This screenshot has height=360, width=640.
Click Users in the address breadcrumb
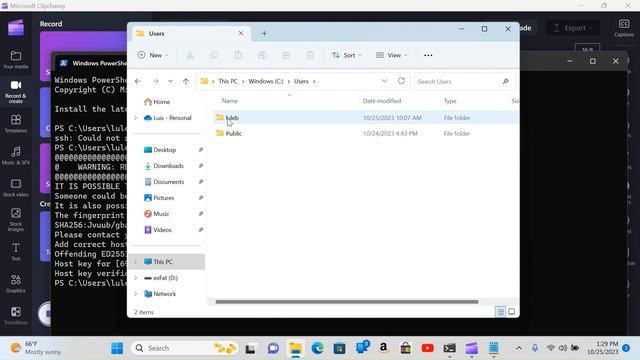click(x=301, y=81)
